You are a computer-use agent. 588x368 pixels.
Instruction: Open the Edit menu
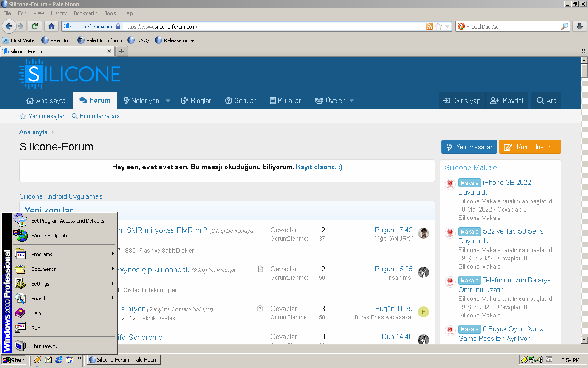click(22, 13)
